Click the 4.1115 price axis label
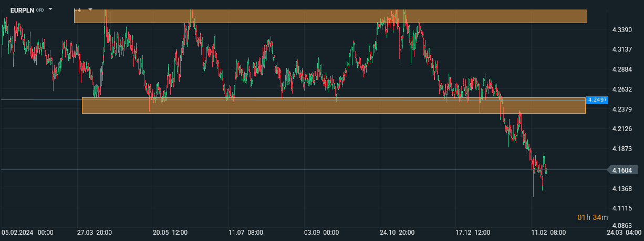 pos(622,208)
